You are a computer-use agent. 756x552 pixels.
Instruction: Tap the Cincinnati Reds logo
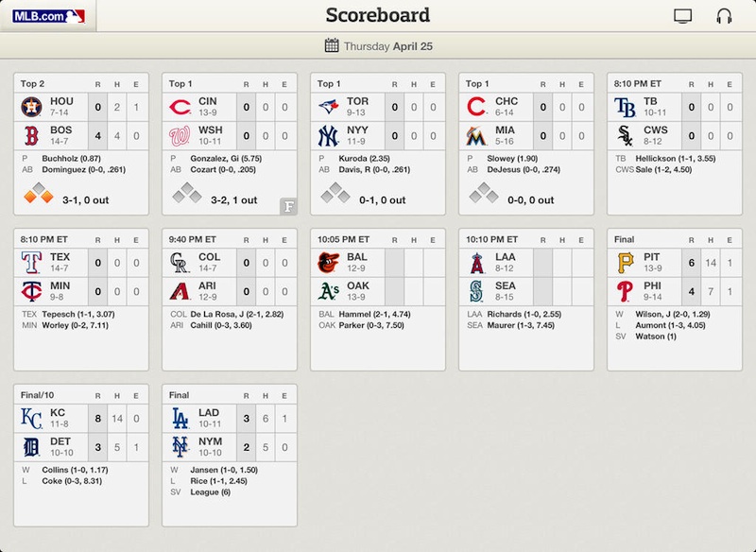pyautogui.click(x=180, y=107)
